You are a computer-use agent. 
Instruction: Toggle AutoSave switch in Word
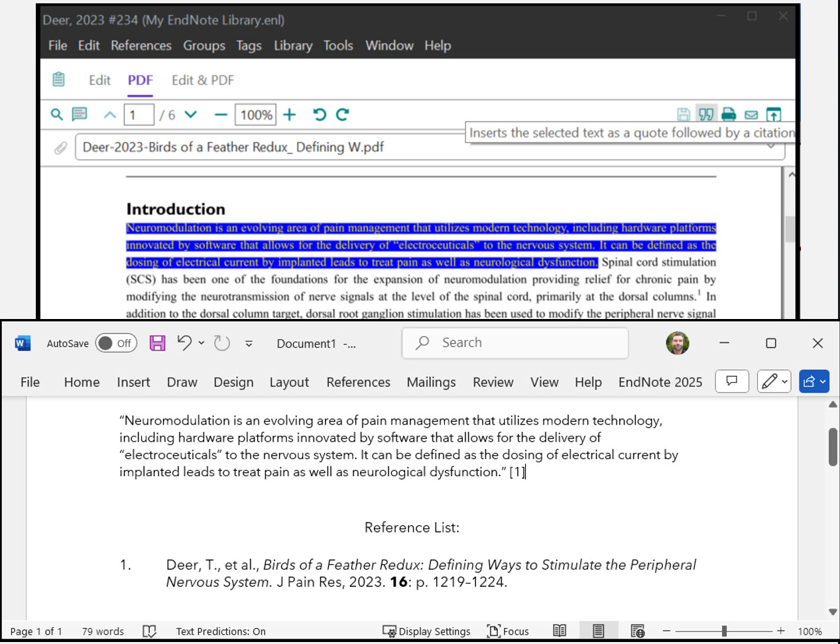coord(116,343)
